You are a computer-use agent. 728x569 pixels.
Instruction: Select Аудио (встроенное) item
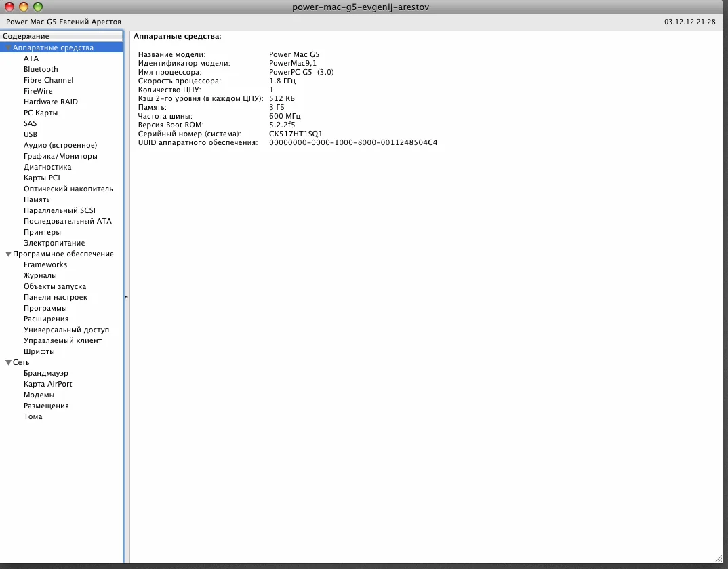point(60,145)
